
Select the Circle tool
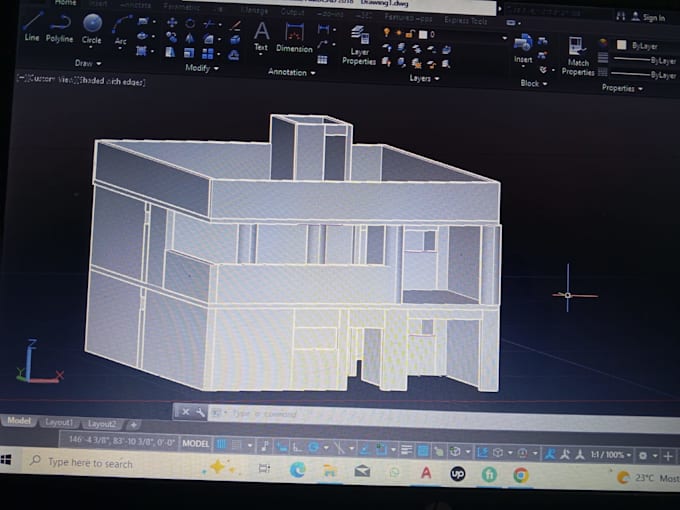click(x=92, y=29)
